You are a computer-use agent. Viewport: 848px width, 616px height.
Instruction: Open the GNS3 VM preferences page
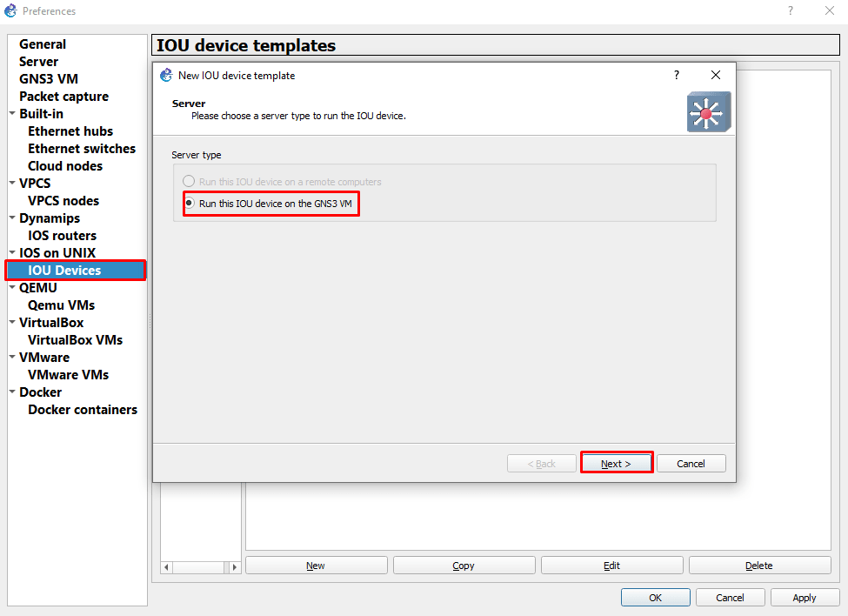click(x=49, y=79)
